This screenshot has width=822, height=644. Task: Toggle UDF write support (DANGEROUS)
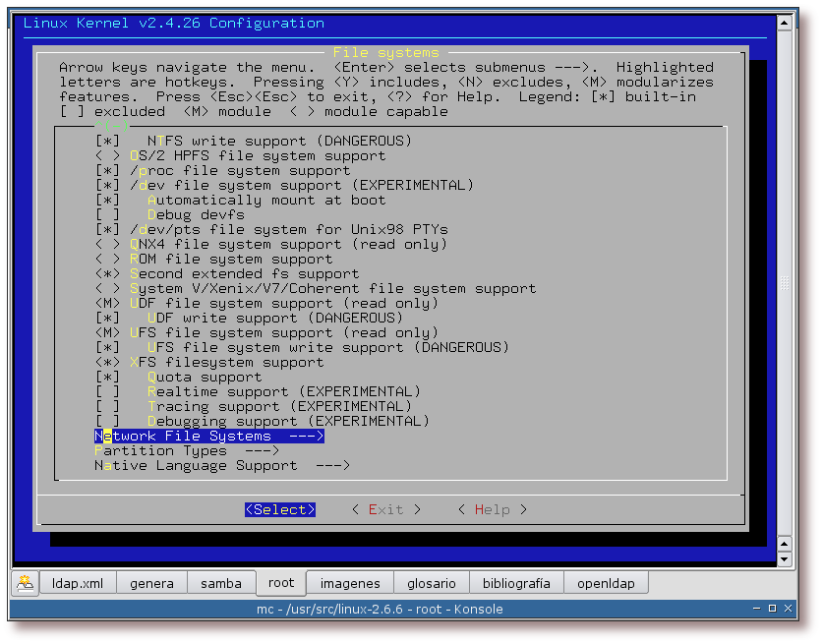pos(107,318)
